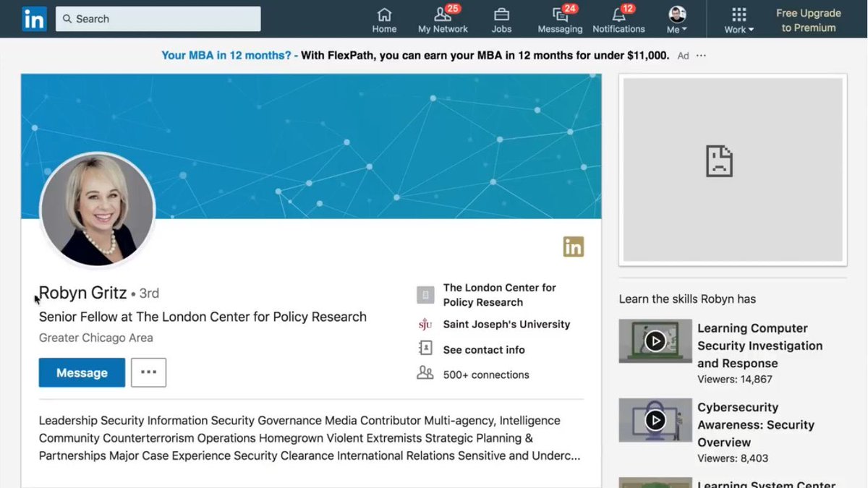Click Robyn Gritz profile photo

(x=97, y=209)
